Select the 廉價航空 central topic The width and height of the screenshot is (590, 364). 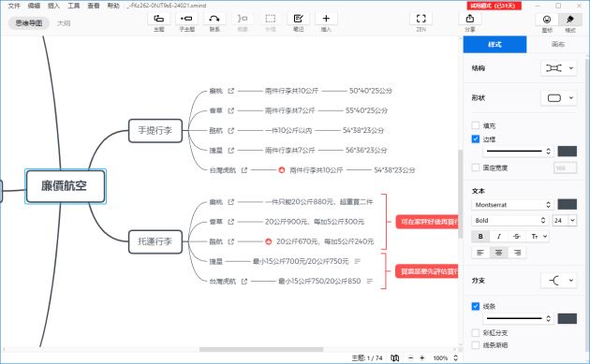point(66,186)
